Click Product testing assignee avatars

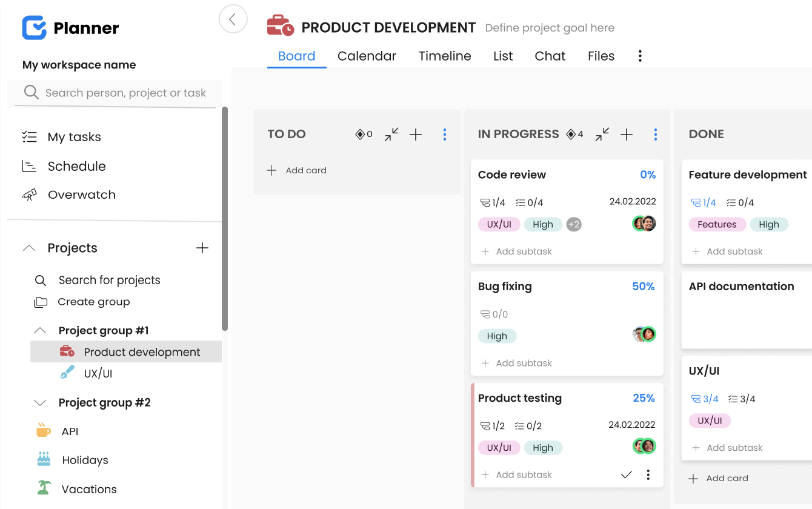(645, 447)
